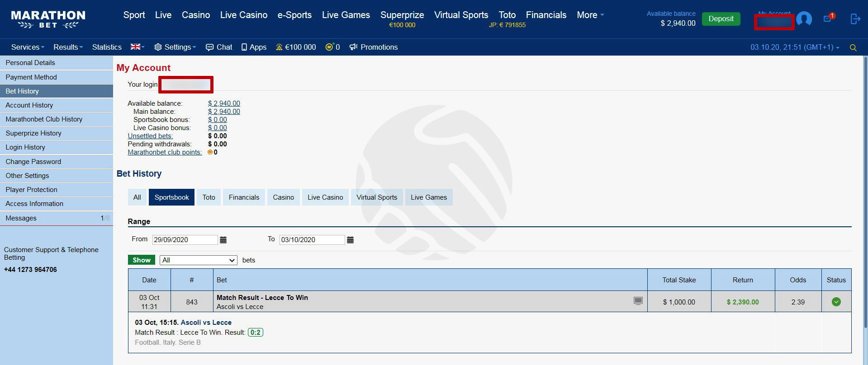Open the bets filter All combo box

click(199, 260)
